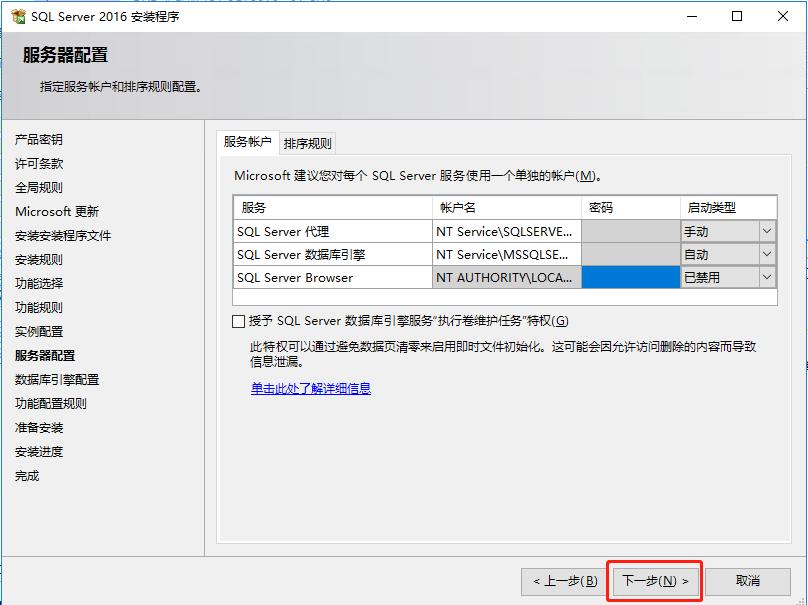Screen dimensions: 808x605
Task: Open the 单击此处了解详细信息 link
Action: 310,388
